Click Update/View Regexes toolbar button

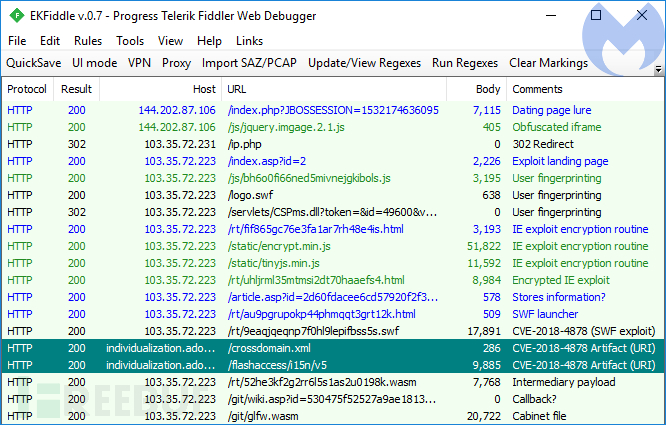click(364, 63)
